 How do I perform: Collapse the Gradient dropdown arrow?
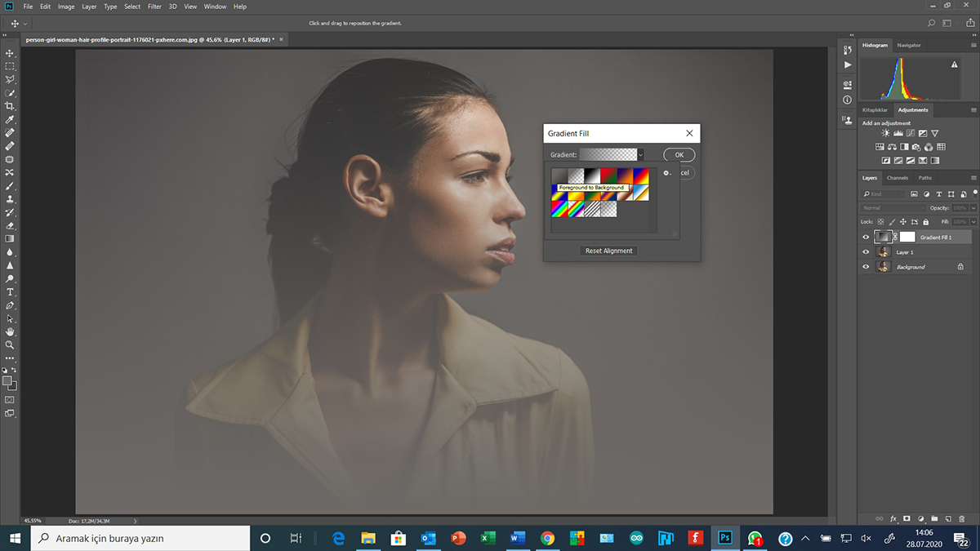coord(641,154)
